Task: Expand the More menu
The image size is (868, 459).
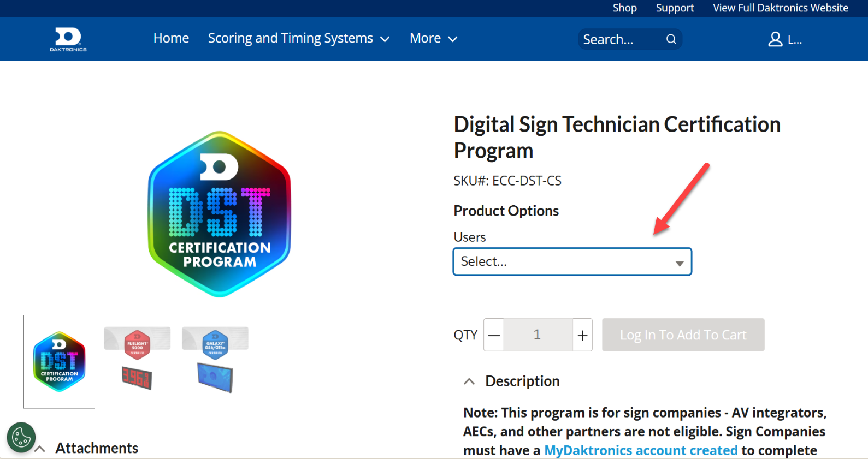Action: click(433, 39)
